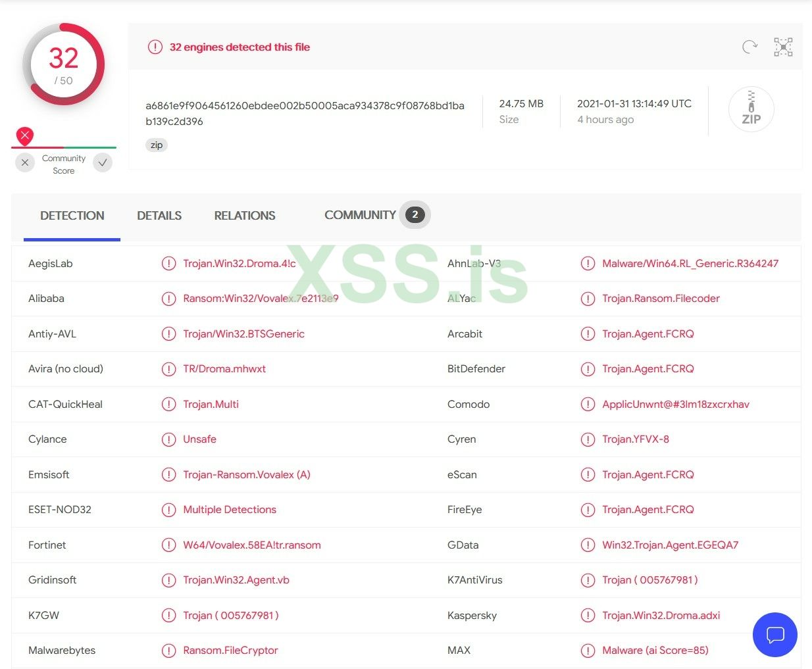
Task: Select the Detection tab
Action: pyautogui.click(x=72, y=216)
